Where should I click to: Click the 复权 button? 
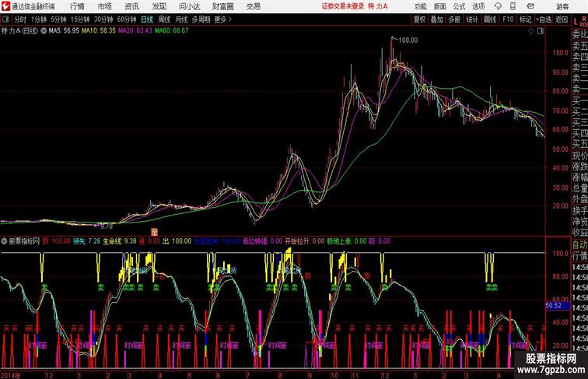419,19
